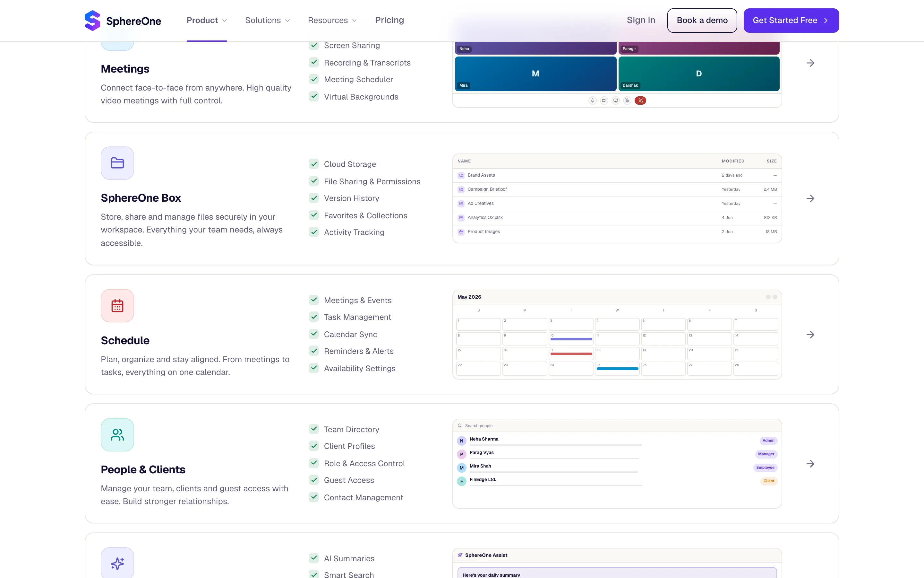Click Sign in
This screenshot has height=578, width=924.
tap(641, 20)
